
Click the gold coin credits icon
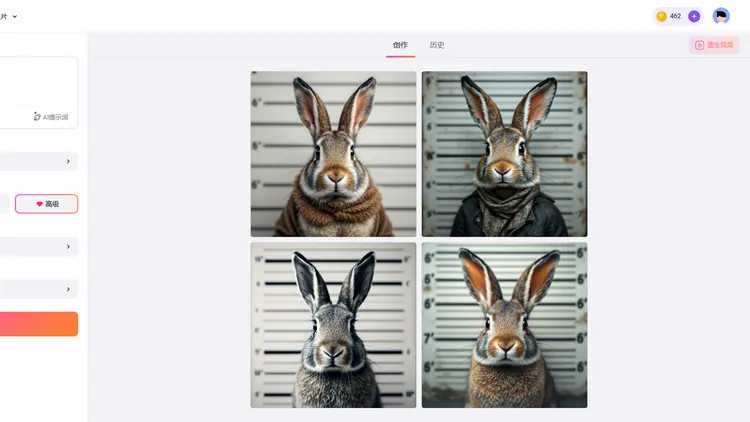tap(662, 16)
